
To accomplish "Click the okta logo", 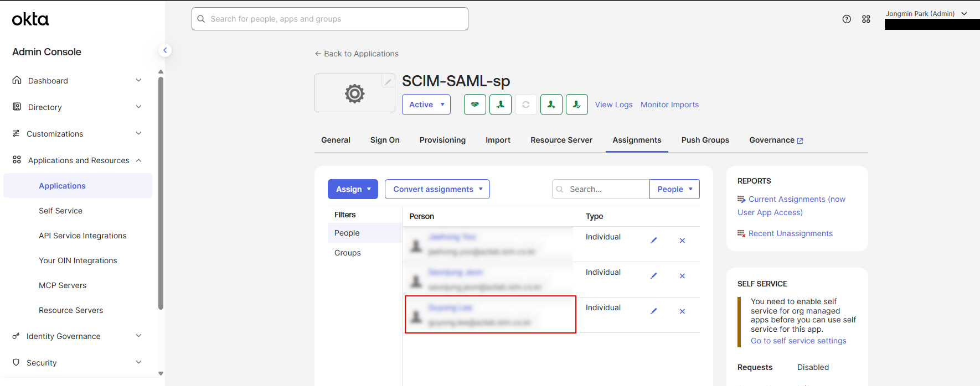I will click(30, 19).
